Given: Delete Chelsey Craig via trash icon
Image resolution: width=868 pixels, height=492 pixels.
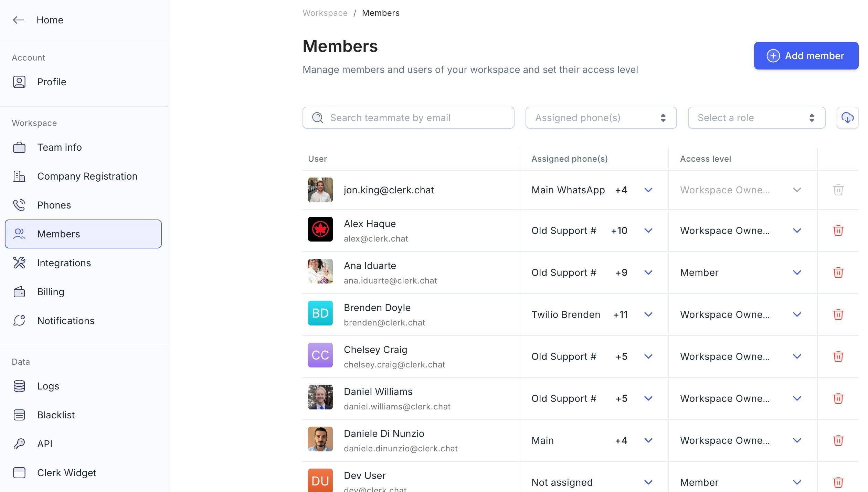Looking at the screenshot, I should pyautogui.click(x=838, y=356).
